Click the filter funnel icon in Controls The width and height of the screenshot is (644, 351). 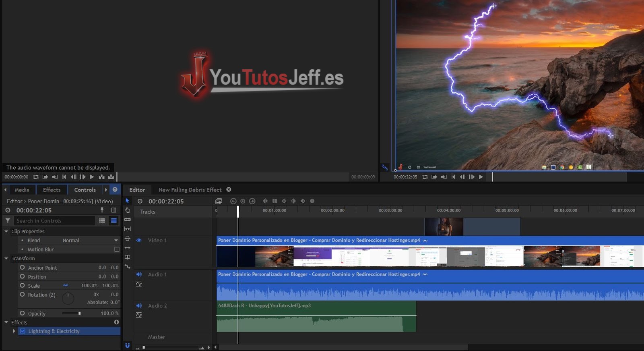point(8,220)
